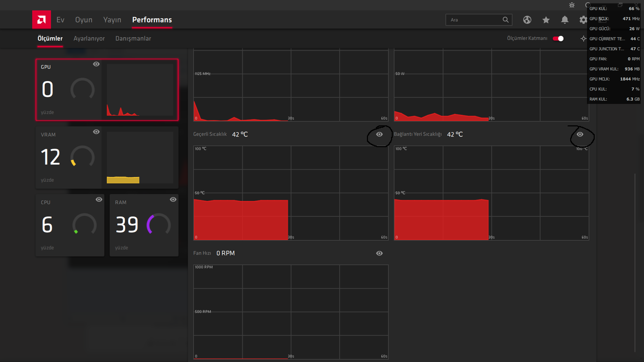Switch to the Oyun tab
644x362 pixels.
[84, 20]
